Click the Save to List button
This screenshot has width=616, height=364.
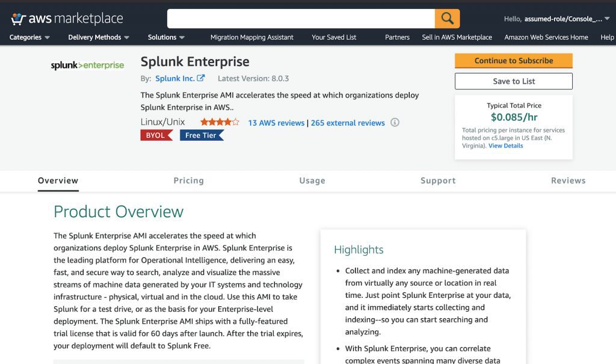(514, 81)
